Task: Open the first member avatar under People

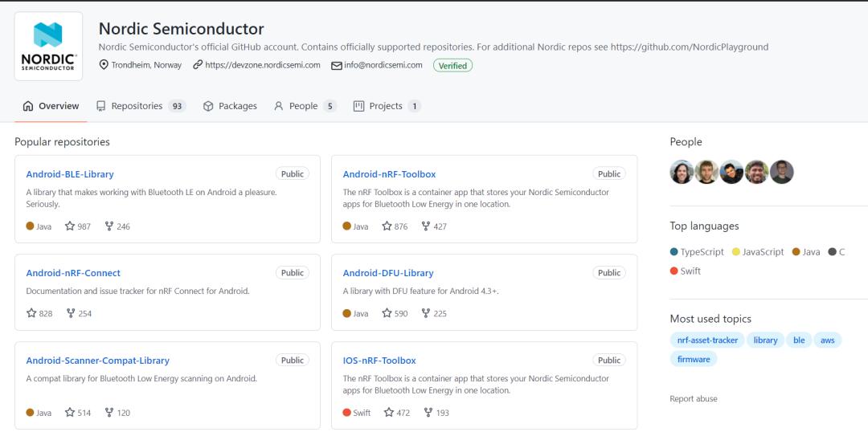Action: (682, 172)
